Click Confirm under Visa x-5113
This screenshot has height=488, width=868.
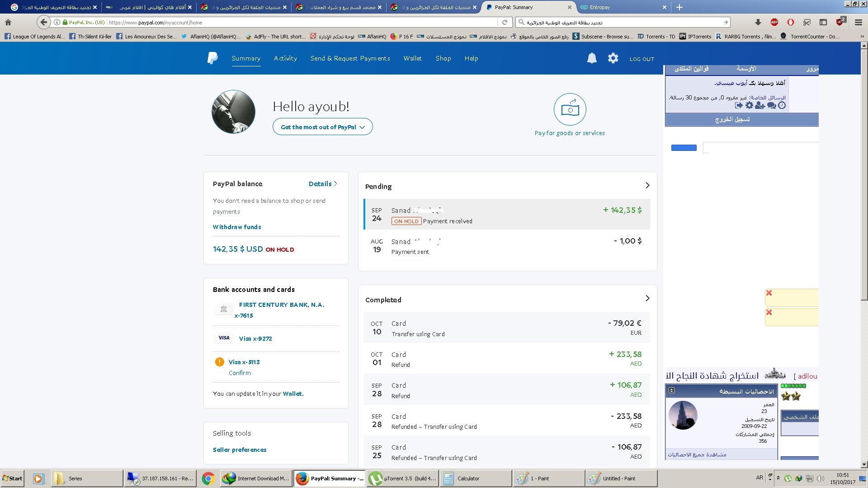[240, 373]
